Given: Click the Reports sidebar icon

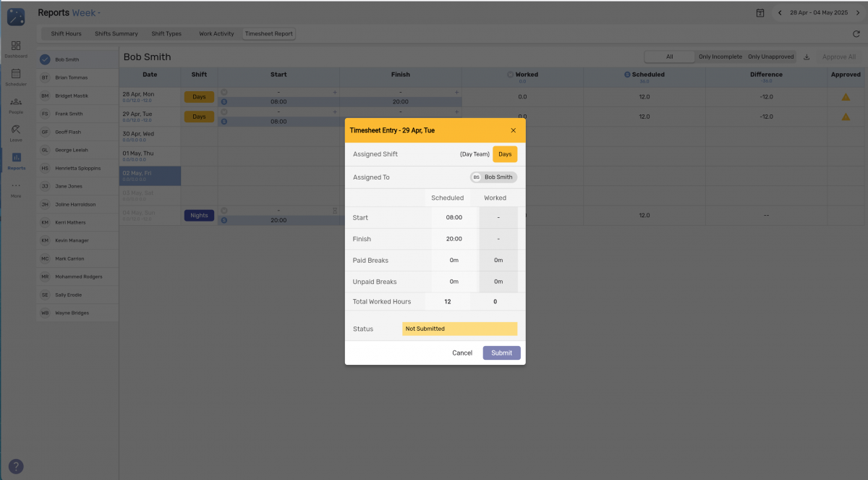Looking at the screenshot, I should [15, 160].
